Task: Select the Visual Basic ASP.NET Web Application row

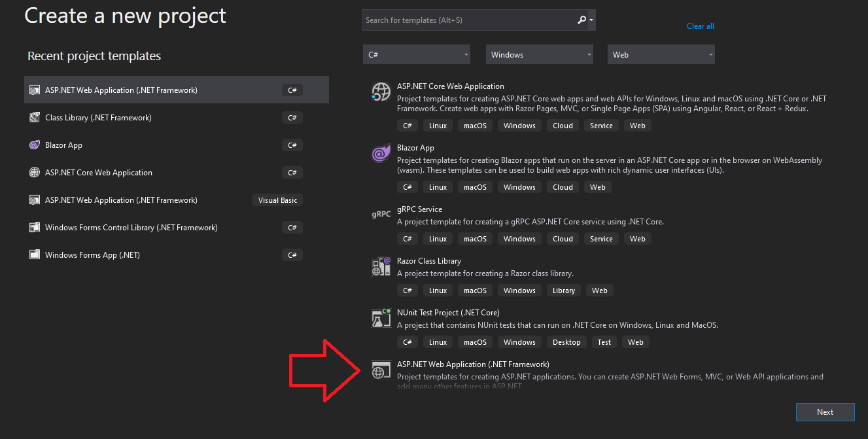Action: click(x=177, y=200)
